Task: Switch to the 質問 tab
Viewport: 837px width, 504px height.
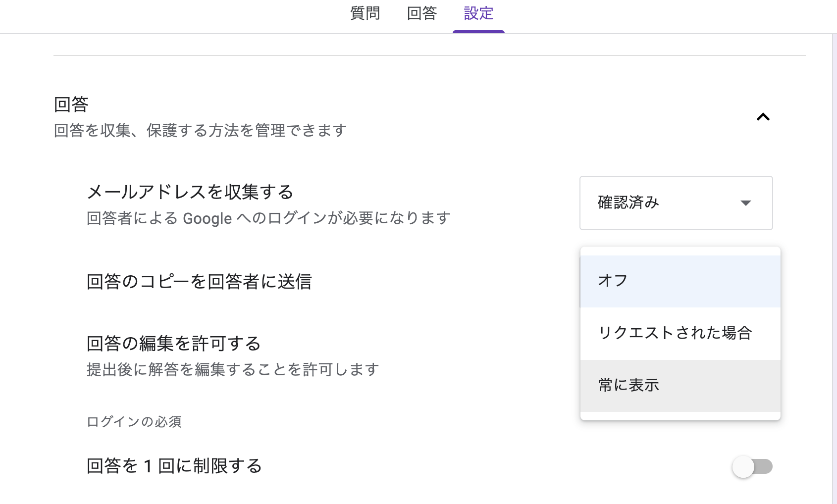Action: 365,13
